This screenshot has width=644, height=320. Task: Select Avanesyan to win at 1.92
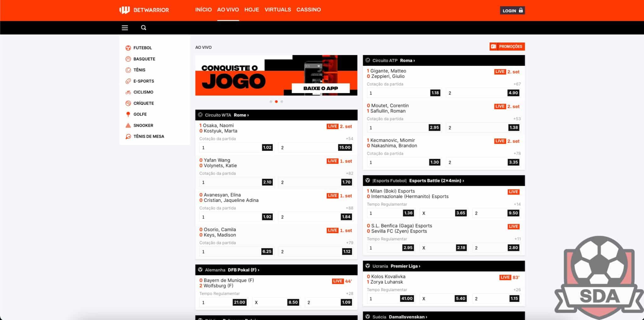click(237, 217)
